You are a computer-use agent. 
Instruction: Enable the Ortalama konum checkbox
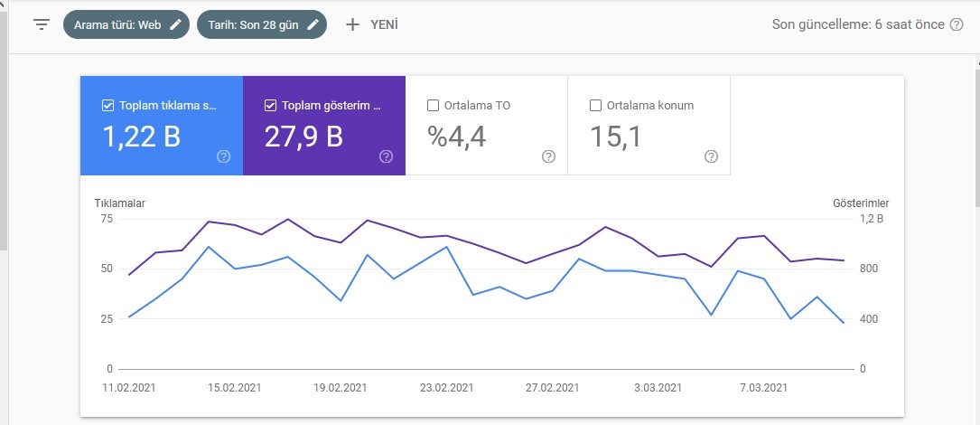pos(595,106)
